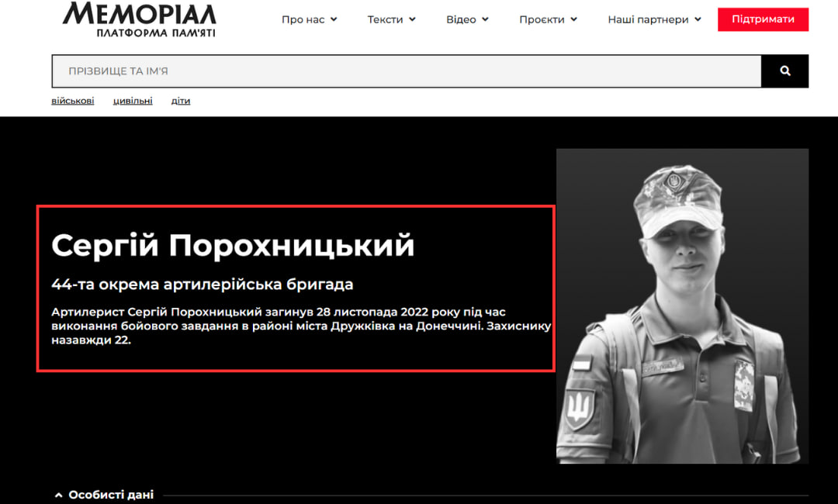Screen dimensions: 838x504
Task: Open the Меморіал logo homepage link
Action: point(140,19)
